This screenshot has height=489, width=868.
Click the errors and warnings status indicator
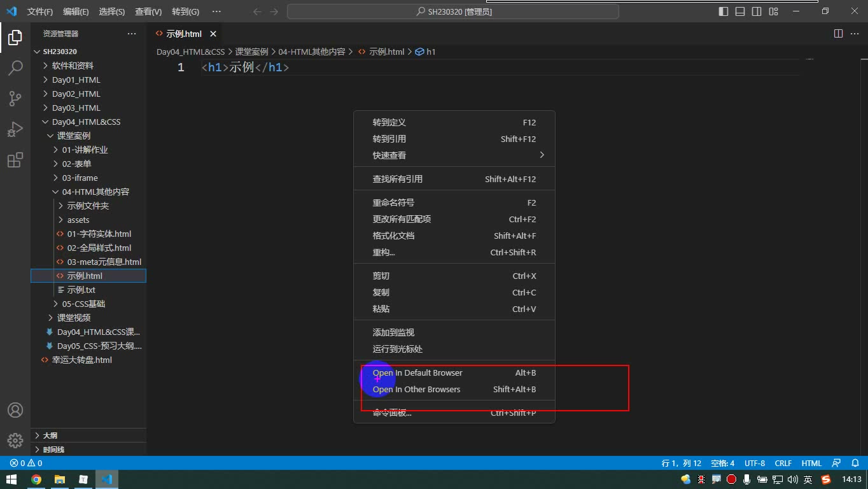[x=26, y=463]
